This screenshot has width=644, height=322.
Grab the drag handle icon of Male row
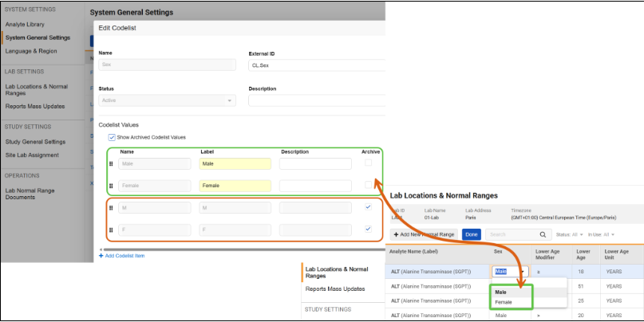pyautogui.click(x=111, y=163)
